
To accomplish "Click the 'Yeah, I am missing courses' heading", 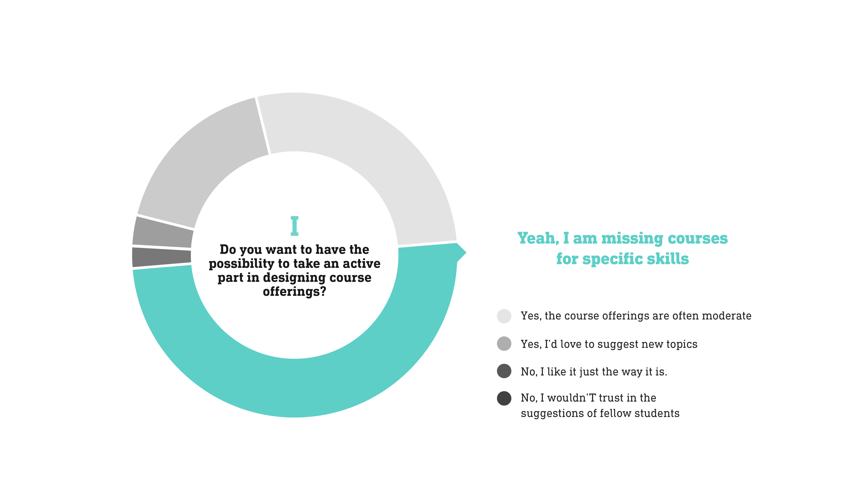I will [x=622, y=238].
